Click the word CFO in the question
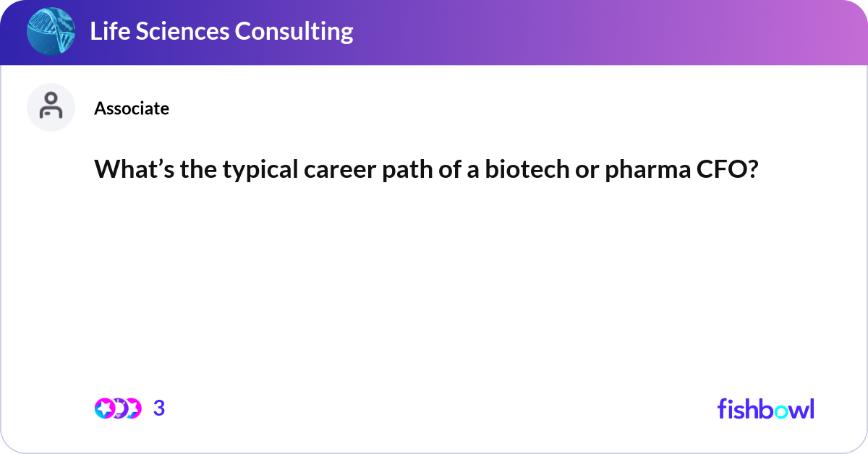Viewport: 868px width, 454px height. [727, 169]
